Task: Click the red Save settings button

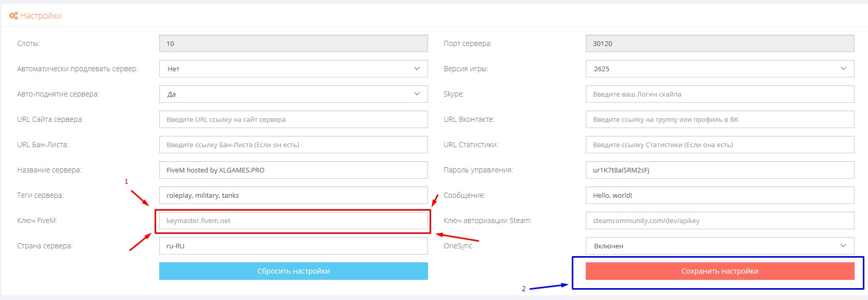Action: [x=720, y=271]
